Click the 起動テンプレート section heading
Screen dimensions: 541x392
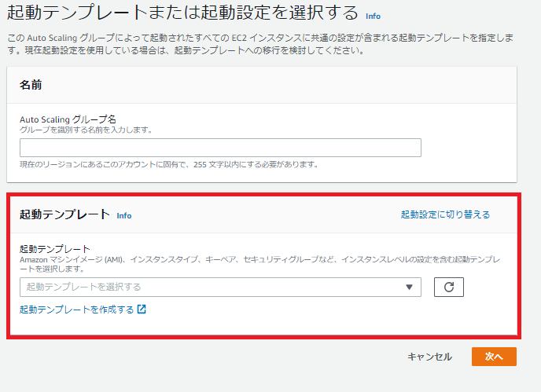(64, 214)
